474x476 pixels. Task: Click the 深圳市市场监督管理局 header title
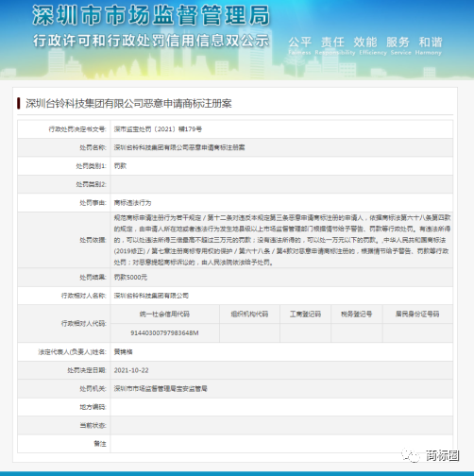pyautogui.click(x=151, y=15)
